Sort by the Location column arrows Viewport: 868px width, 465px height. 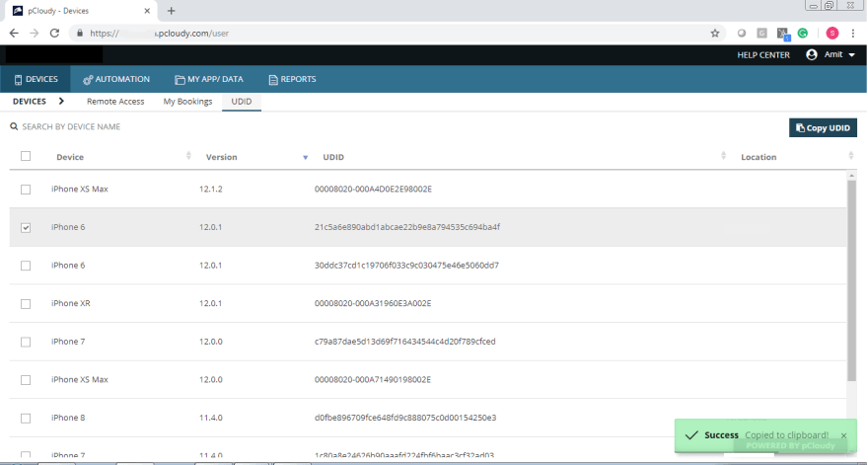(x=851, y=156)
